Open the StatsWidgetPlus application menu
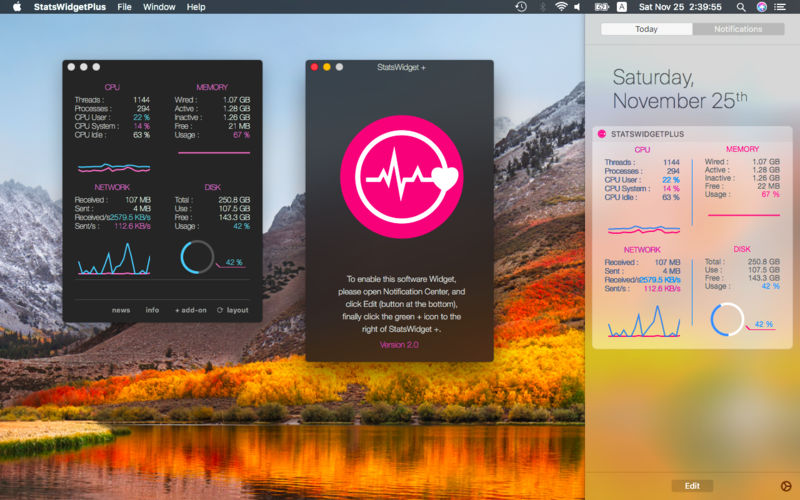Image resolution: width=800 pixels, height=500 pixels. point(69,7)
